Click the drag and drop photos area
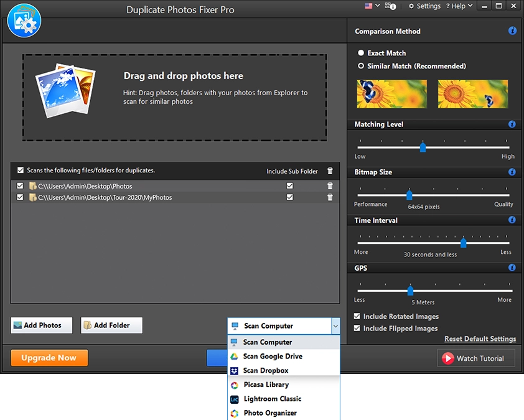Viewport: 524px width, 420px height. tap(174, 97)
